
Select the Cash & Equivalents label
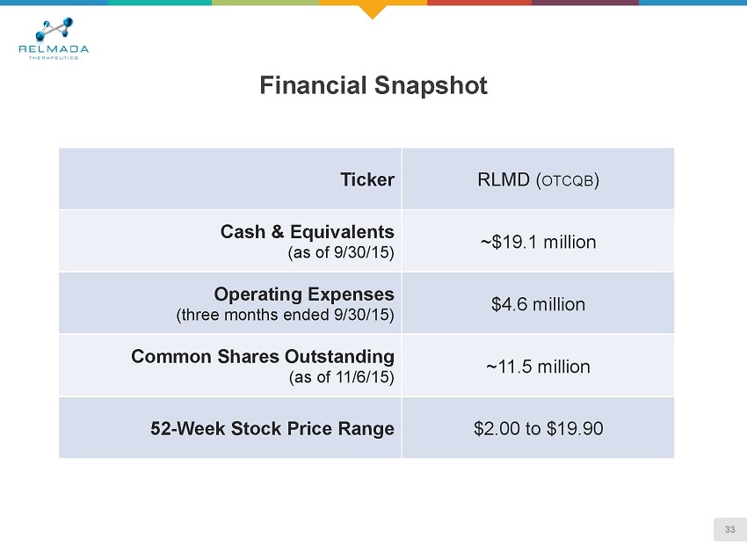(307, 231)
